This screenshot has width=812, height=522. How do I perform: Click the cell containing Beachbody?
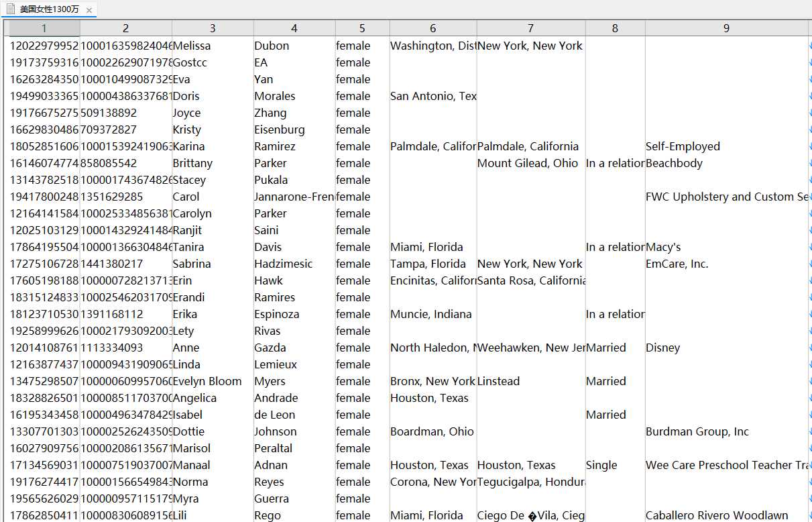[727, 163]
